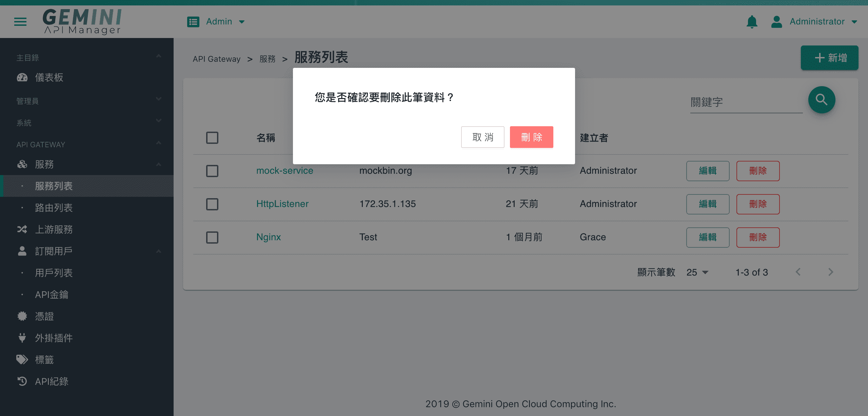Open the HttpListener link

(282, 204)
